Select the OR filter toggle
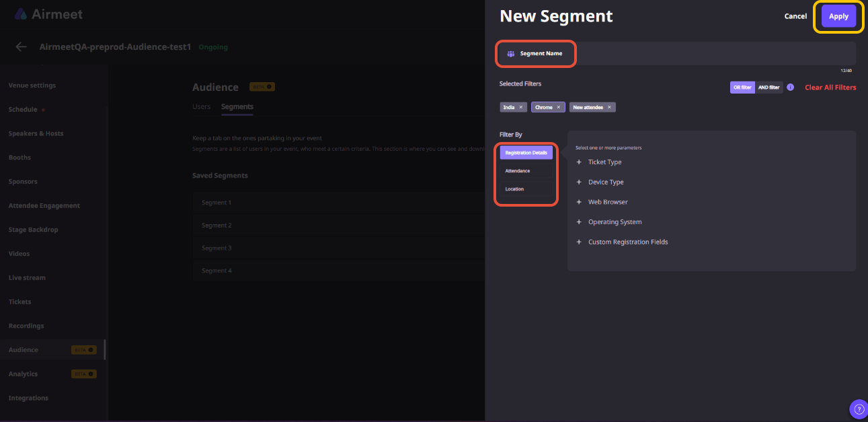Image resolution: width=868 pixels, height=422 pixels. [742, 87]
